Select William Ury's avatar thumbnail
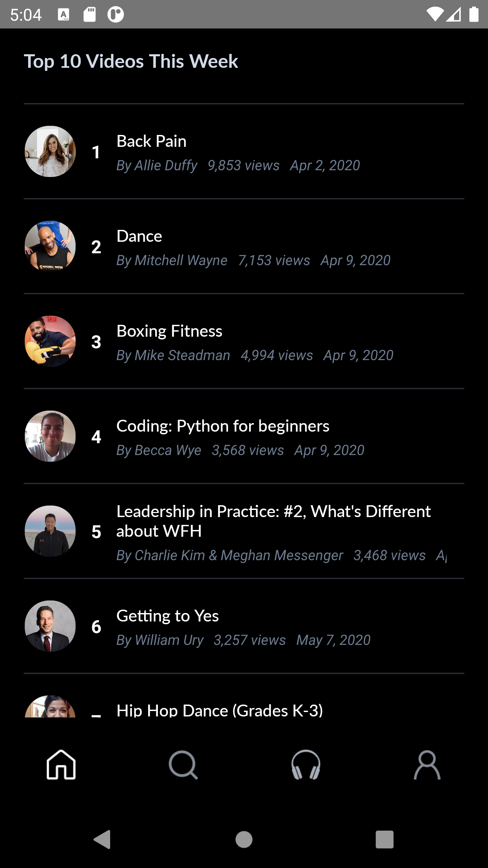 [50, 626]
